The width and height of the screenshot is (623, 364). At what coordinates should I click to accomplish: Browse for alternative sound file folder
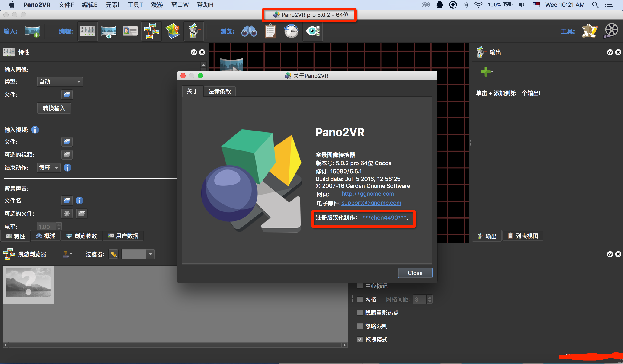(82, 214)
